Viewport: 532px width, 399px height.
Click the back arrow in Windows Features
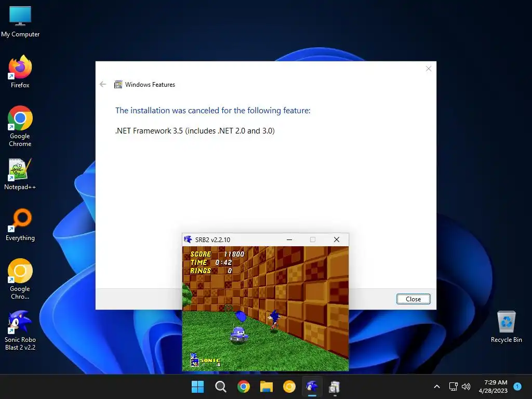click(x=103, y=84)
